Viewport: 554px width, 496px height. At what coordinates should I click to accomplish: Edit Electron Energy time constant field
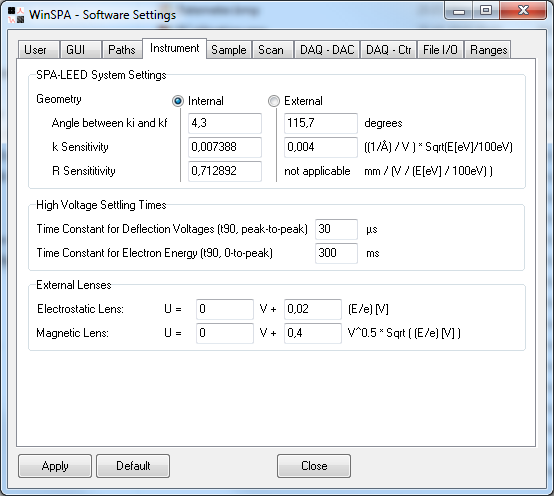tap(336, 253)
